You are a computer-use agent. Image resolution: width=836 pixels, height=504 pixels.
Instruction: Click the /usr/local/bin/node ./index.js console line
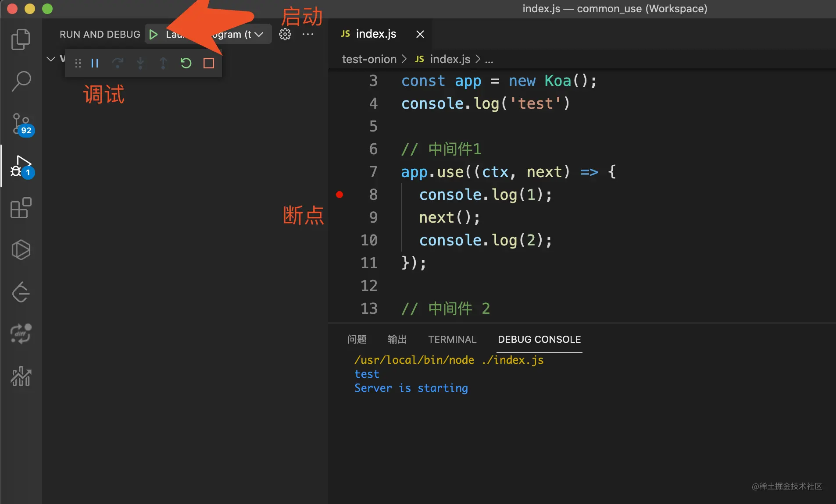click(449, 360)
